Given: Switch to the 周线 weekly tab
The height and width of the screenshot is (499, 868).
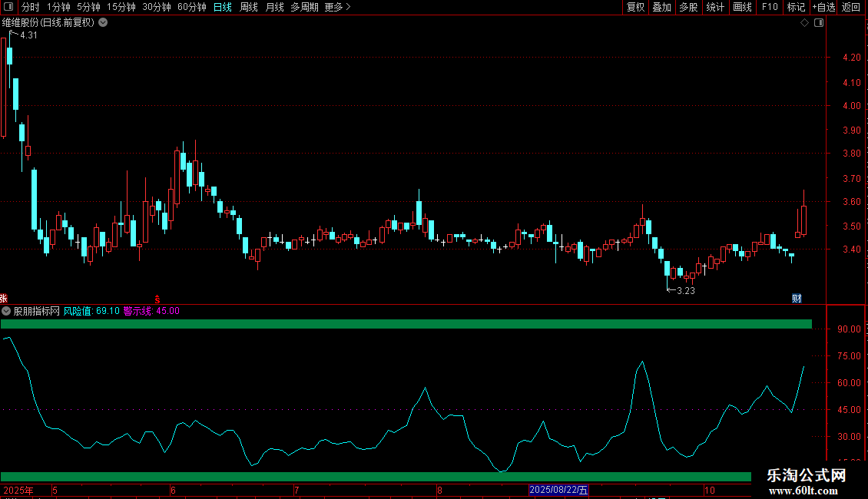Looking at the screenshot, I should pos(249,7).
